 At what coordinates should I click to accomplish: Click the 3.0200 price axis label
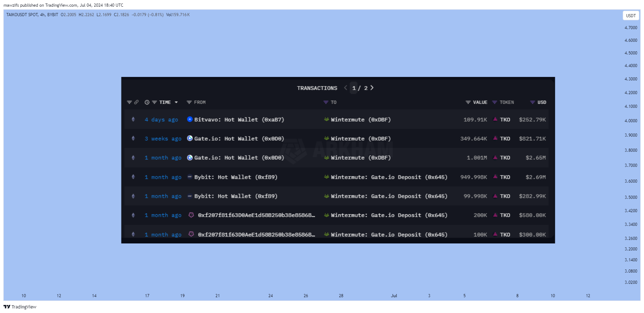pyautogui.click(x=631, y=282)
